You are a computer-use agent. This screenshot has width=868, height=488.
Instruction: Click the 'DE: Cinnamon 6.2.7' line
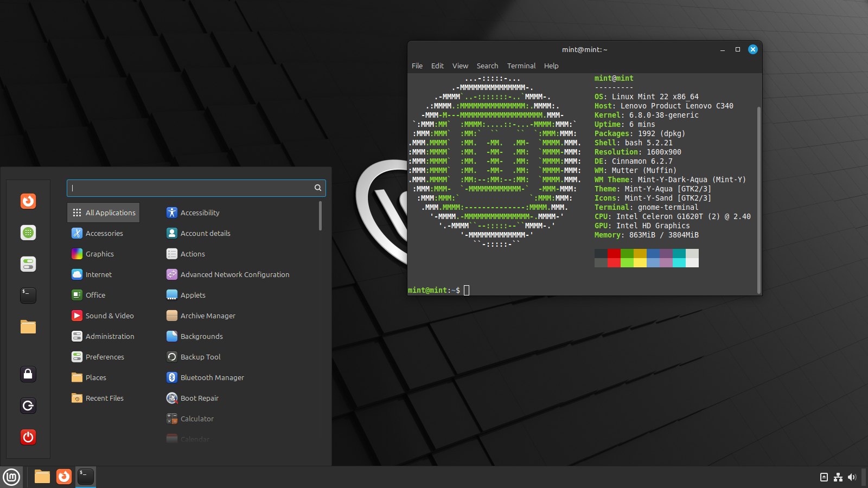[634, 162]
